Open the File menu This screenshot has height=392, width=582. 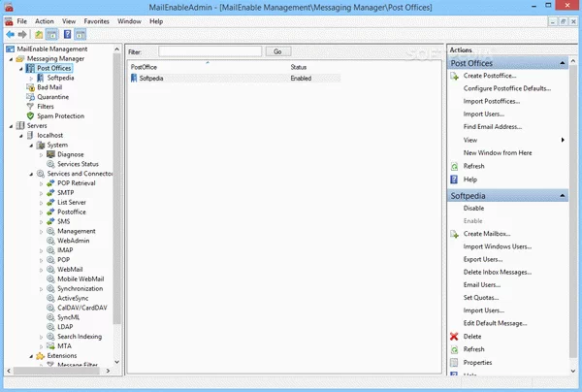coord(22,21)
